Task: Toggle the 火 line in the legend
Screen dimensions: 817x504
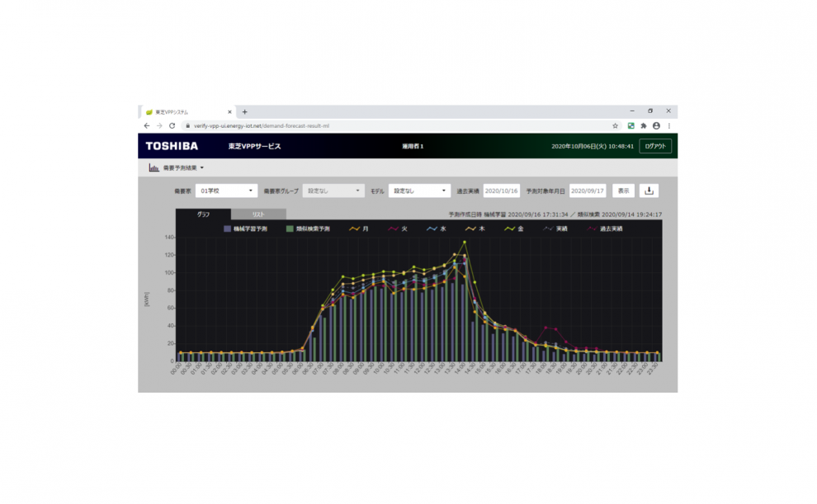Action: pos(398,228)
